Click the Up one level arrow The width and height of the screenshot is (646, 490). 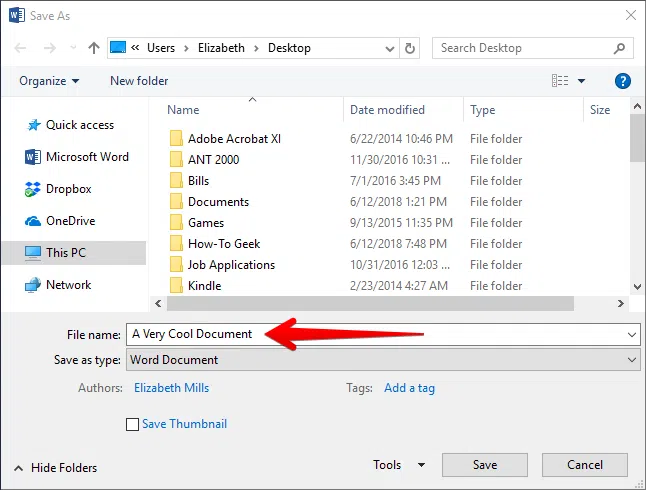pyautogui.click(x=93, y=47)
